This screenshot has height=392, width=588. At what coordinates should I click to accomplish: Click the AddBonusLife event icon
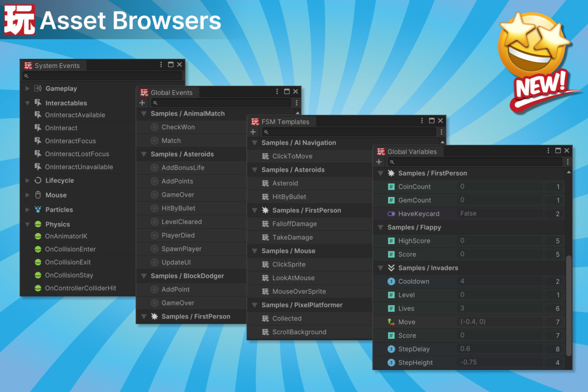coord(154,168)
